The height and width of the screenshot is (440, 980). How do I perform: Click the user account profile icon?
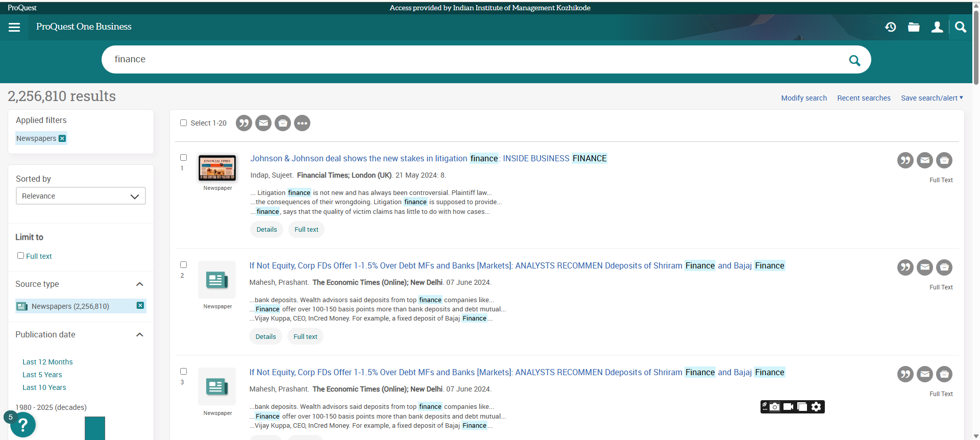937,27
